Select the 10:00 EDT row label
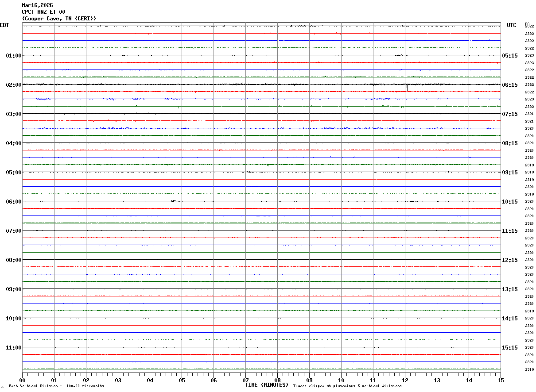 (14, 319)
